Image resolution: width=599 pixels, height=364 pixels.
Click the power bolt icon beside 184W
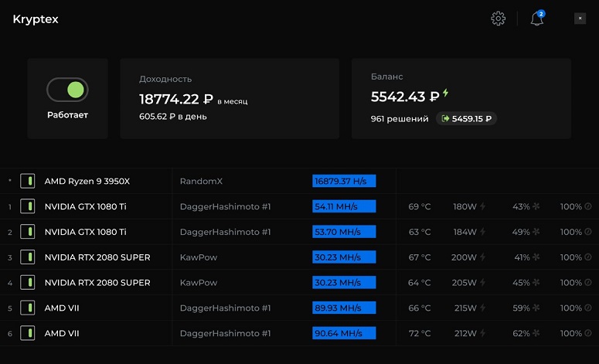point(483,233)
